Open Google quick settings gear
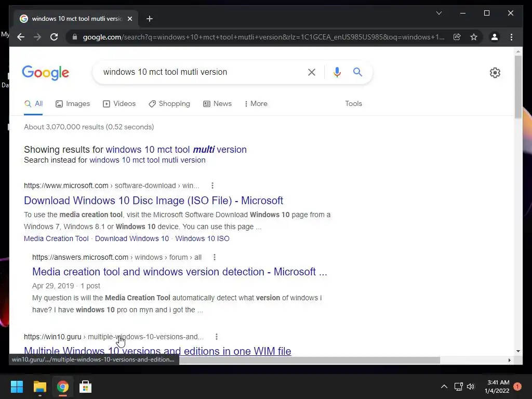Viewport: 532px width, 399px height. 495,73
